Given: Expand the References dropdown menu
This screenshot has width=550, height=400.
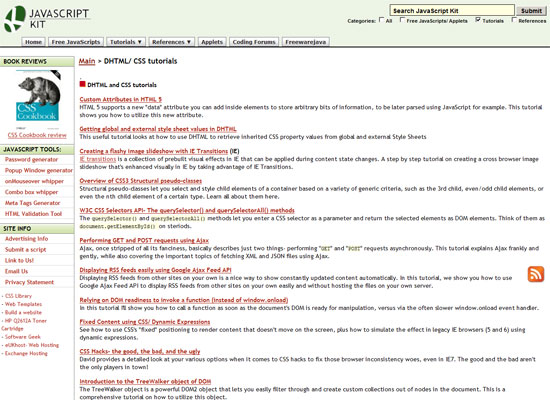Looking at the screenshot, I should click(171, 42).
